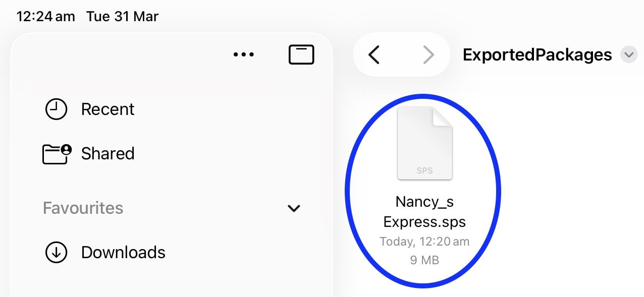
Task: Open the Shared menu entry
Action: click(106, 153)
